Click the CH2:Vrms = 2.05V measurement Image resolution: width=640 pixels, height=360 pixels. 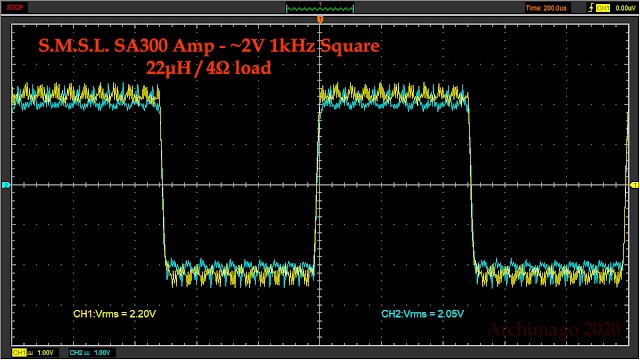[422, 314]
